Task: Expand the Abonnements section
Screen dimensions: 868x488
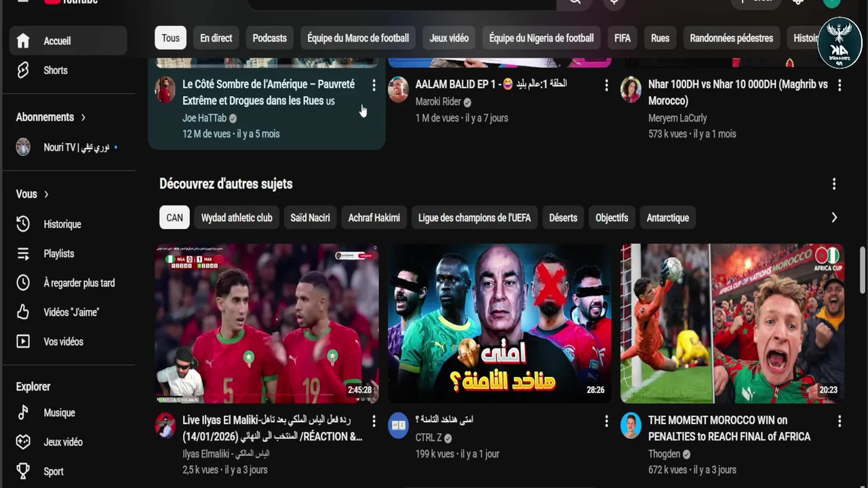Action: 51,117
